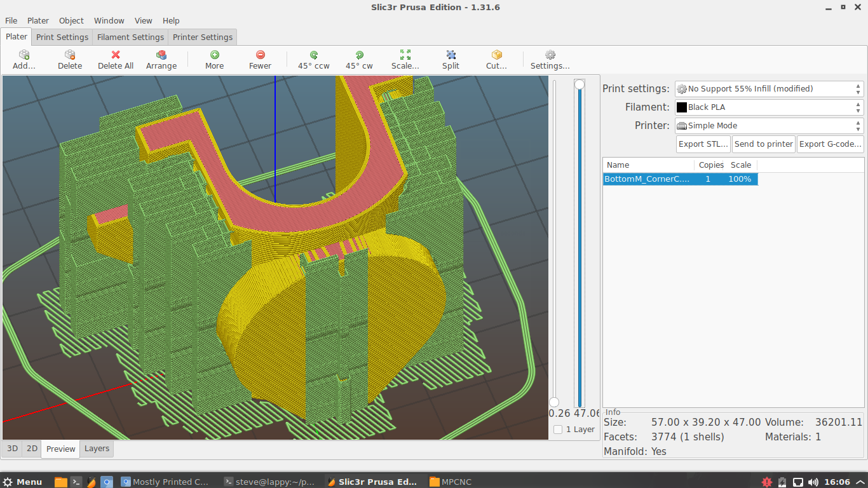Rotate object 45° clockwise
The height and width of the screenshot is (488, 868).
(x=359, y=55)
